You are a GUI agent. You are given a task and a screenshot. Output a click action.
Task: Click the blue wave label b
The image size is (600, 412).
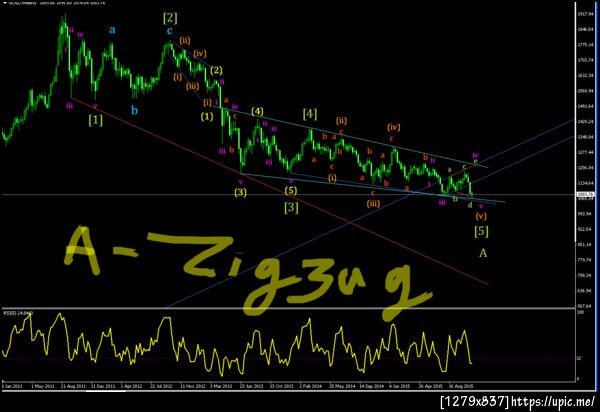(134, 110)
